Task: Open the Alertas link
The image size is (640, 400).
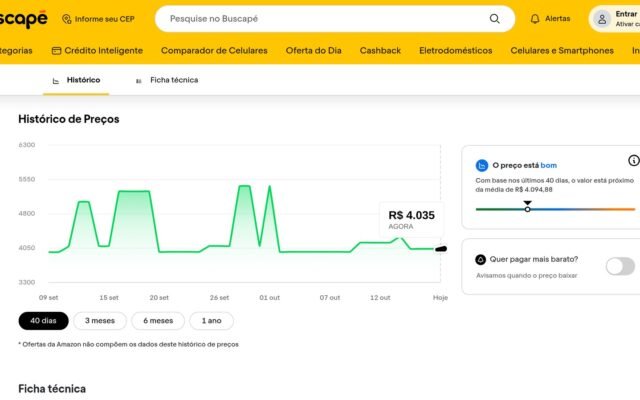Action: (558, 19)
